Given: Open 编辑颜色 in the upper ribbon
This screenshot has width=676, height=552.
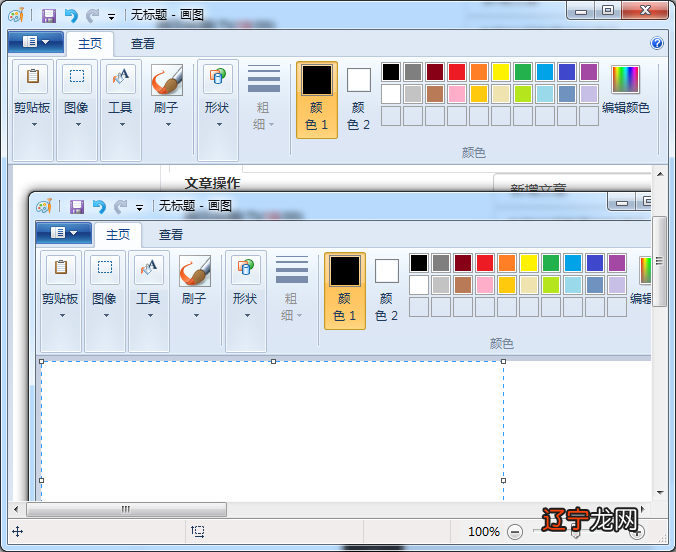Looking at the screenshot, I should point(626,90).
